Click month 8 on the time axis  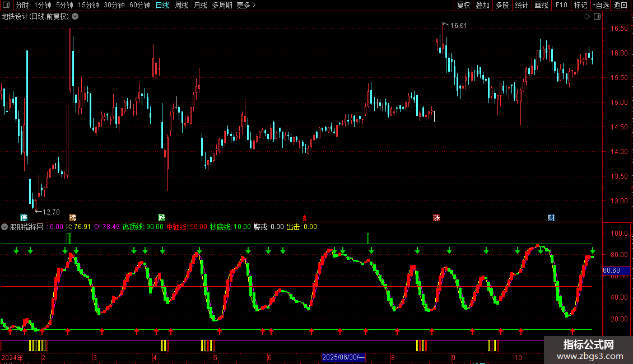click(393, 357)
